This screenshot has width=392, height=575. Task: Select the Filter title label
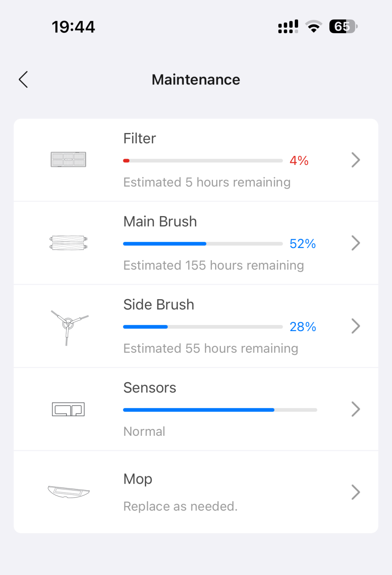[140, 138]
